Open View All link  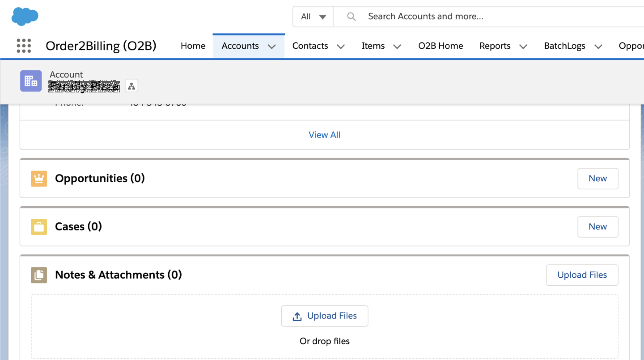click(324, 135)
